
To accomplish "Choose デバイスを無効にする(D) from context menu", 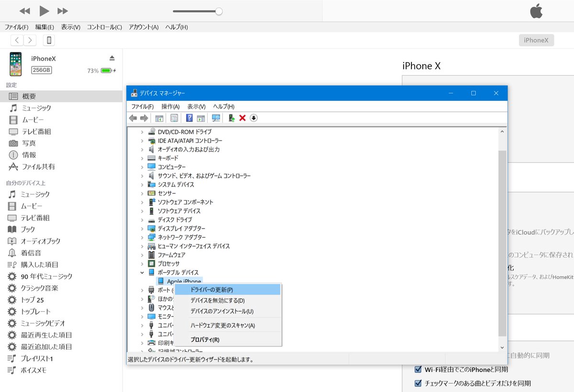I will click(228, 301).
